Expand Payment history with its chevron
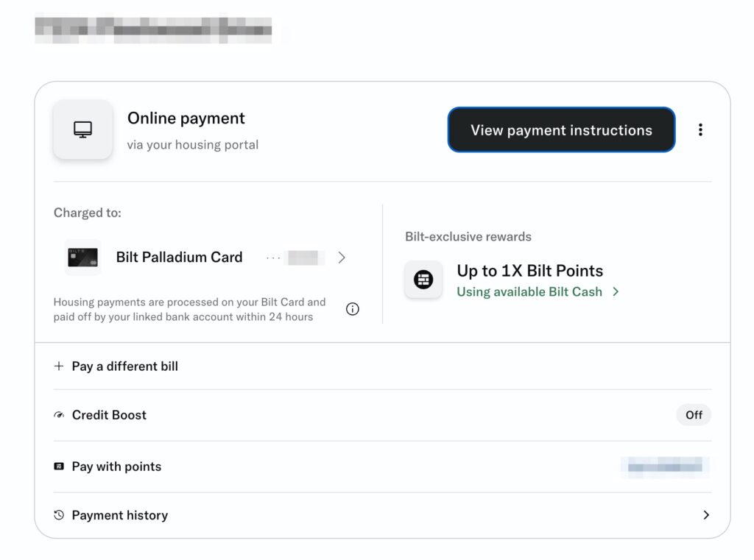Viewport: 754px width, 560px height. coord(705,515)
